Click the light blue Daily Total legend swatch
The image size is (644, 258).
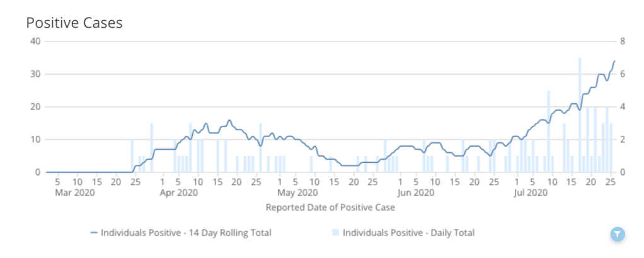336,233
